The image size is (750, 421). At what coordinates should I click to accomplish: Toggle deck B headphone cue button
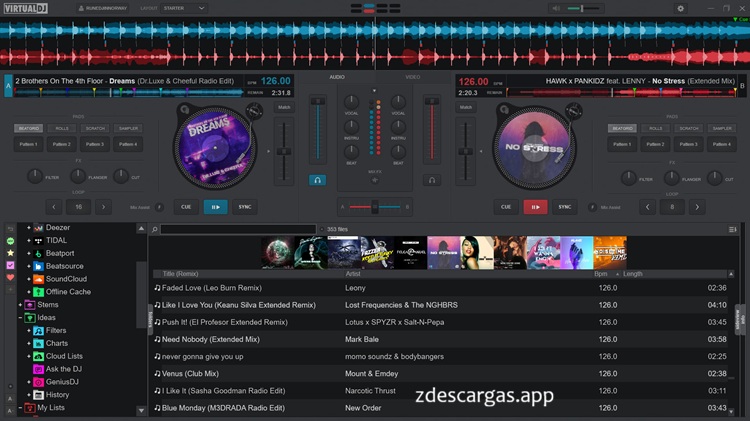click(431, 180)
